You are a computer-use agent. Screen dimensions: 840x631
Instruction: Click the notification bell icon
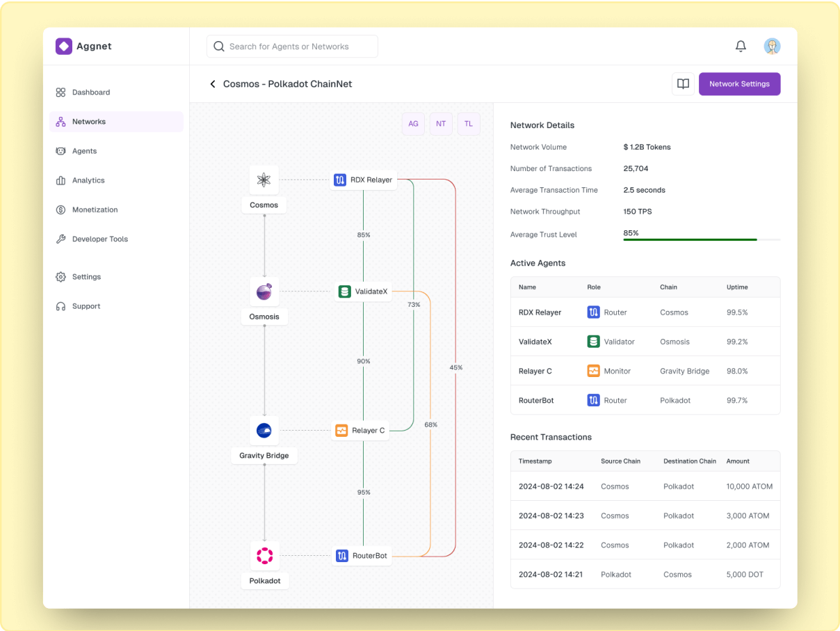pyautogui.click(x=741, y=47)
